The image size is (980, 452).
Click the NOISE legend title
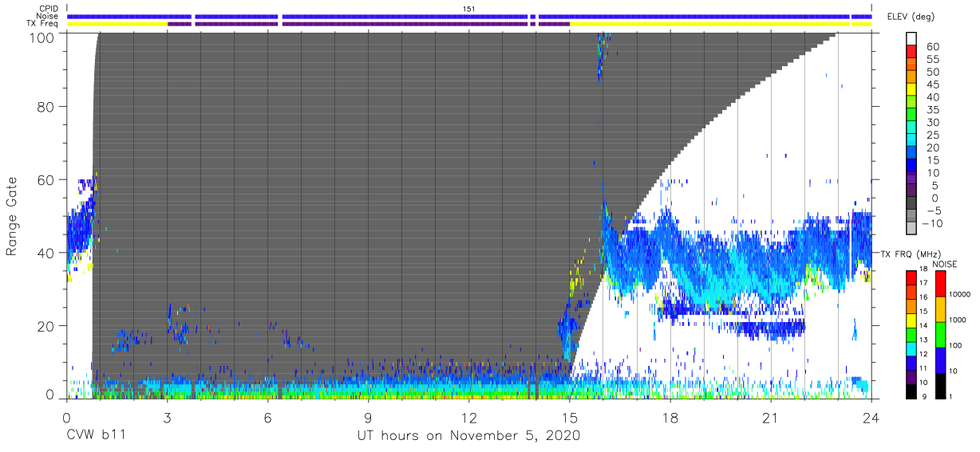[x=945, y=264]
